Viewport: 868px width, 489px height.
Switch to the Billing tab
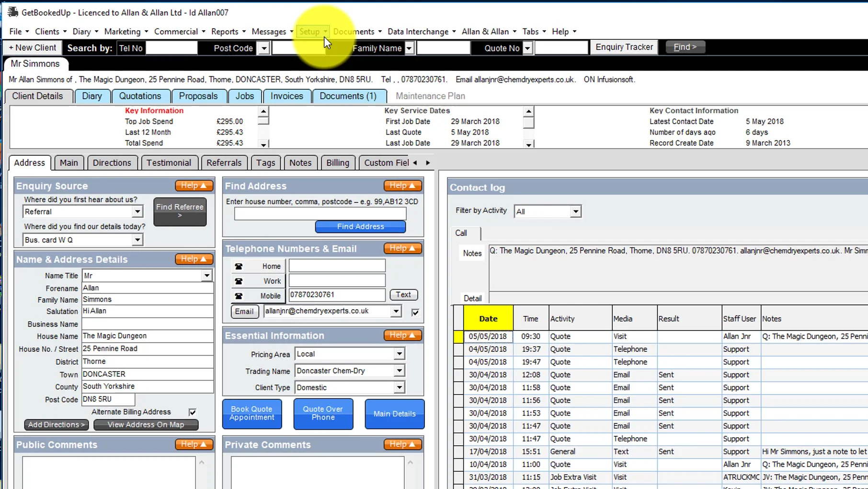(x=338, y=163)
